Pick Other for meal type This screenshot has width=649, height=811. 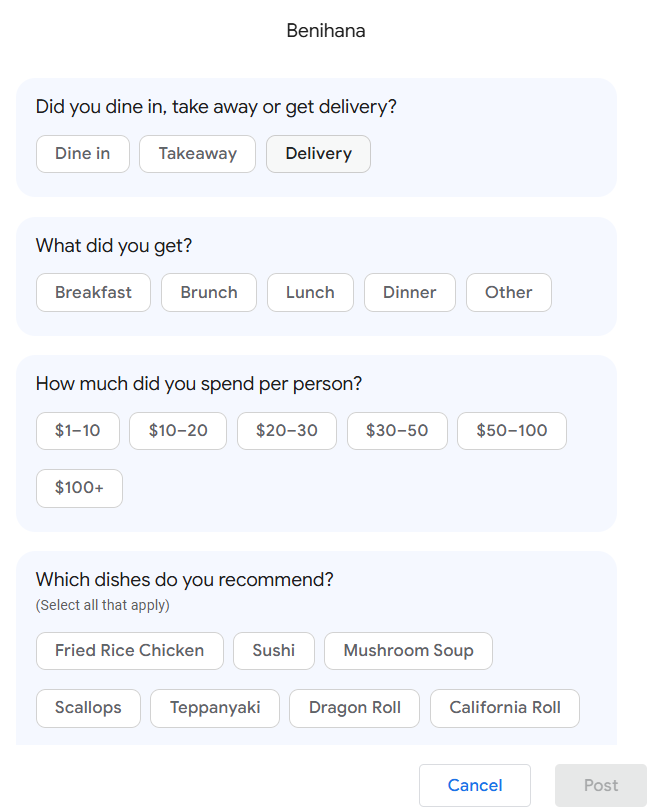(x=508, y=293)
